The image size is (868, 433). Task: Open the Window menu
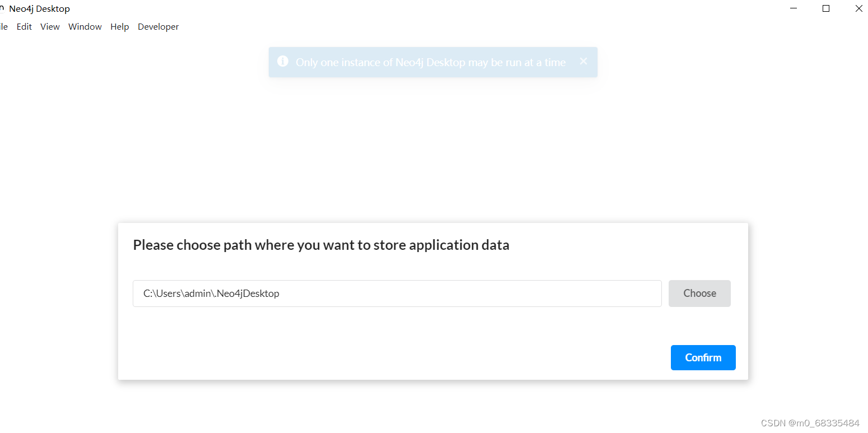click(85, 26)
